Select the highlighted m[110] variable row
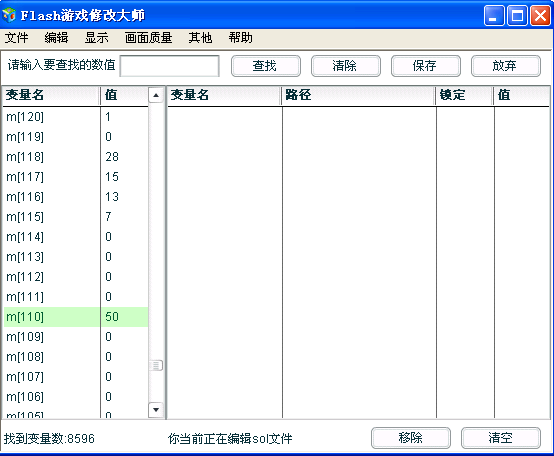Image resolution: width=554 pixels, height=456 pixels. click(76, 317)
